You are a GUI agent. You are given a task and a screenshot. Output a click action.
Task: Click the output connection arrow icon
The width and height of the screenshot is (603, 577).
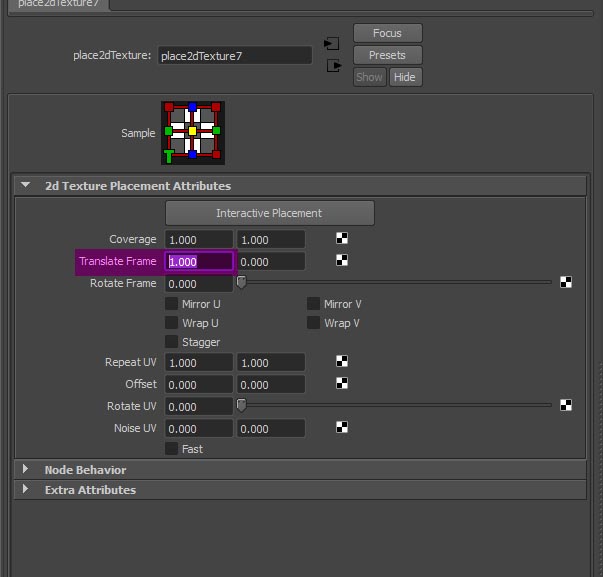pos(334,66)
